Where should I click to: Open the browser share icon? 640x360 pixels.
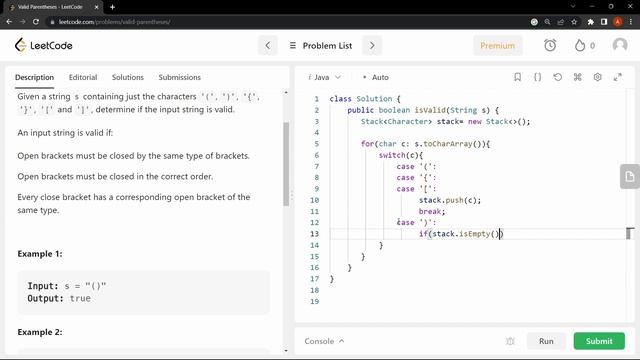pos(560,22)
